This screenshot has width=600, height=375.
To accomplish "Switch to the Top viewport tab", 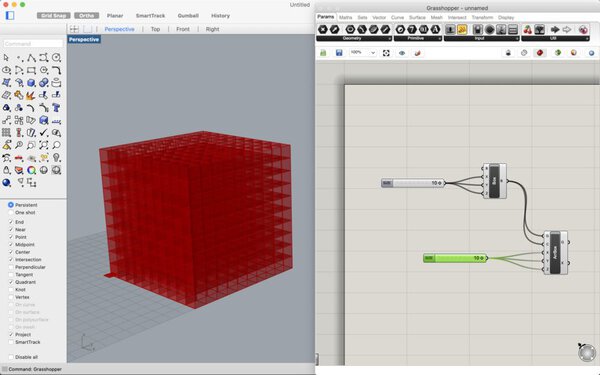I will [155, 29].
